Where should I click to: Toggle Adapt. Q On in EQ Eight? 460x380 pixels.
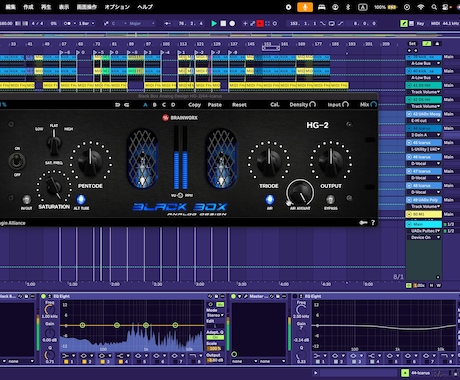(x=215, y=337)
